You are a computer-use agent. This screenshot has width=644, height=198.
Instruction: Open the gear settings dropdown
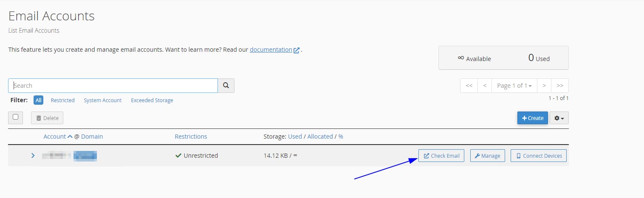(559, 118)
